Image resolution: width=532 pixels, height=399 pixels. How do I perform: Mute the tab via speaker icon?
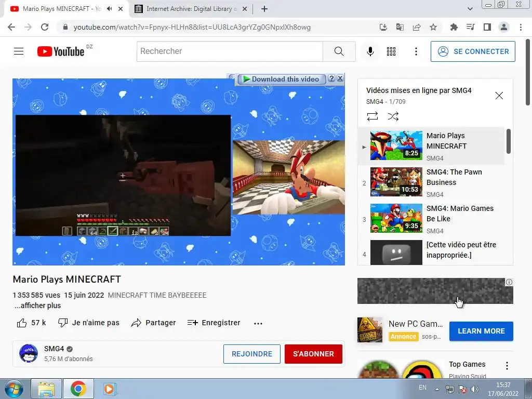click(109, 9)
